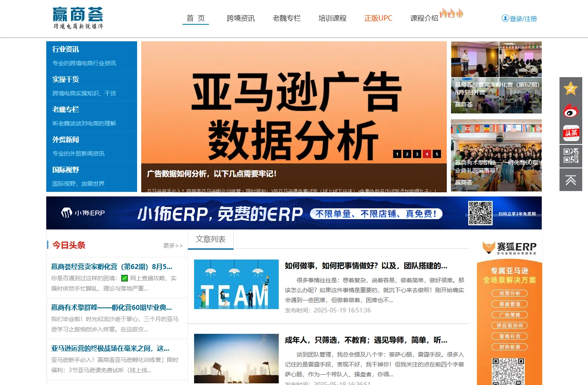The image size is (588, 385).
Task: Select carousel slide indicator 1
Action: [x=397, y=154]
